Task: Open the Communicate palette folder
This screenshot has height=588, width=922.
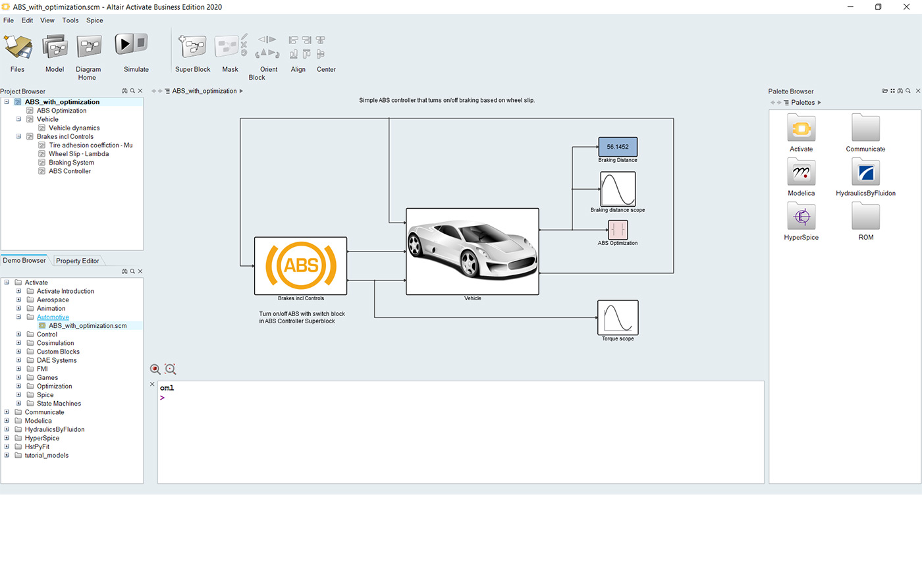Action: [x=865, y=128]
